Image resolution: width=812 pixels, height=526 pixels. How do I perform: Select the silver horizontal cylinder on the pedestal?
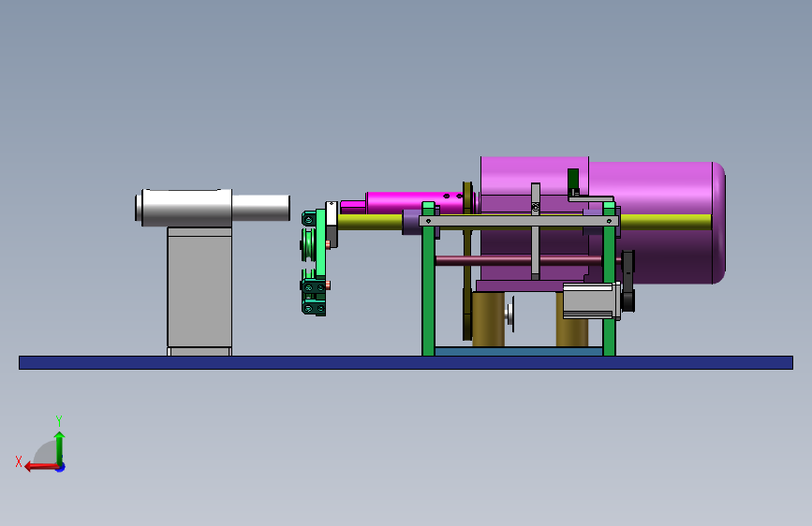click(213, 208)
